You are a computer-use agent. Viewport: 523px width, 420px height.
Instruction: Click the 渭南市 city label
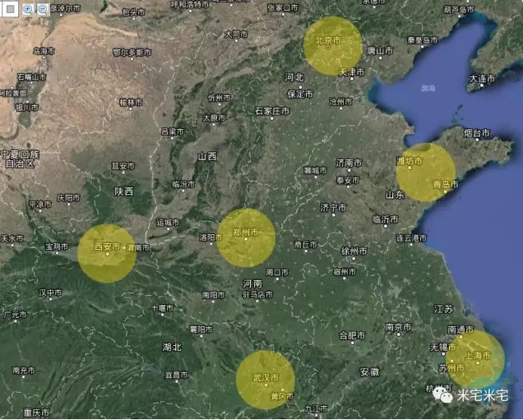[x=138, y=247]
